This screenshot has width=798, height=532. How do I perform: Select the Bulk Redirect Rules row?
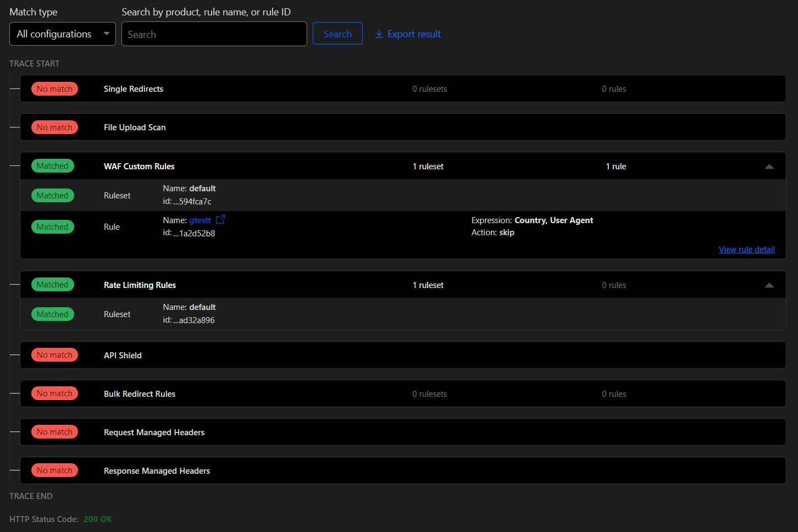pyautogui.click(x=403, y=394)
